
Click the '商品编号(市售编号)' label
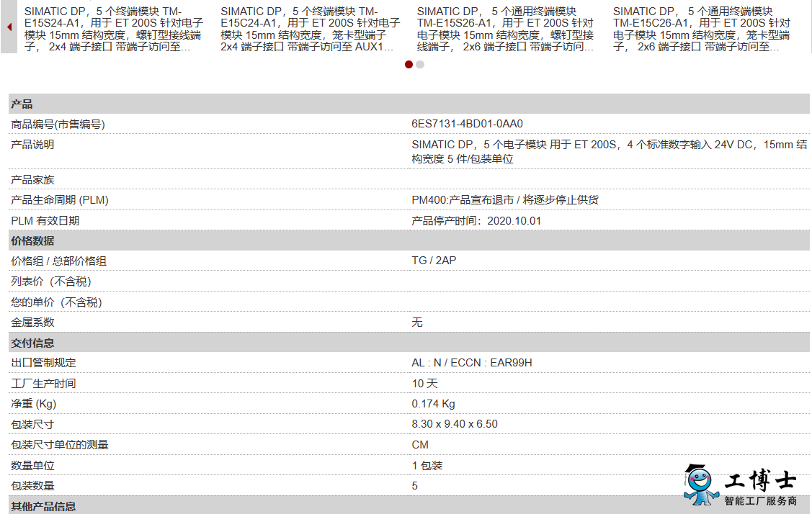tap(58, 125)
